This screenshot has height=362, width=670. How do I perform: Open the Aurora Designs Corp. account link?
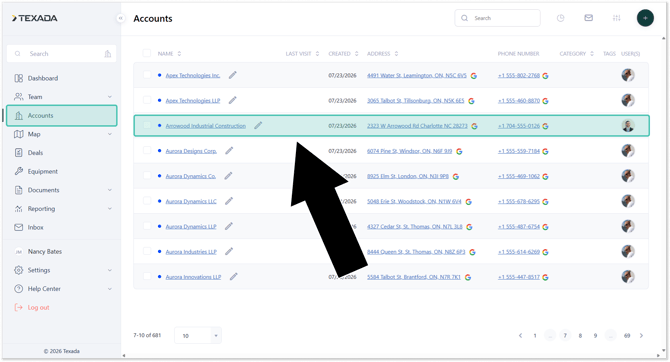tap(191, 151)
